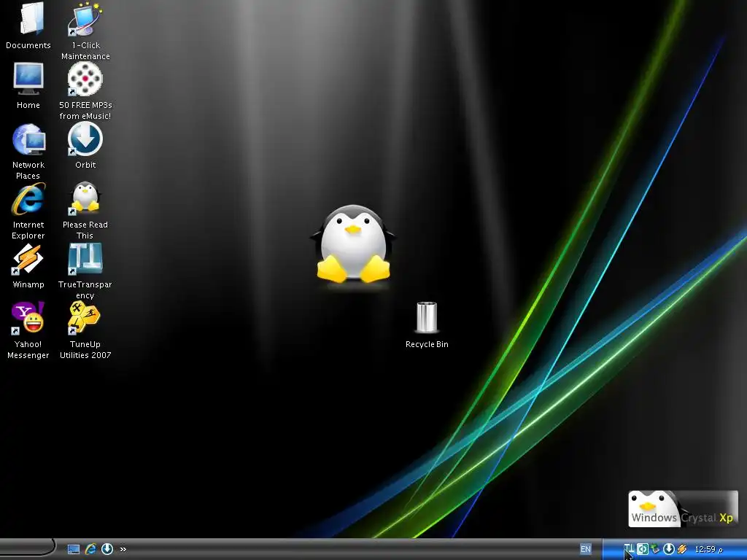Click the Windows Crystal XP logo badge
The width and height of the screenshot is (747, 560).
click(683, 509)
